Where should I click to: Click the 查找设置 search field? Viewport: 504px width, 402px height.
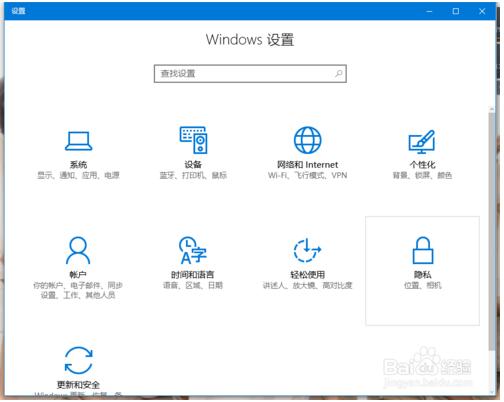coord(250,73)
